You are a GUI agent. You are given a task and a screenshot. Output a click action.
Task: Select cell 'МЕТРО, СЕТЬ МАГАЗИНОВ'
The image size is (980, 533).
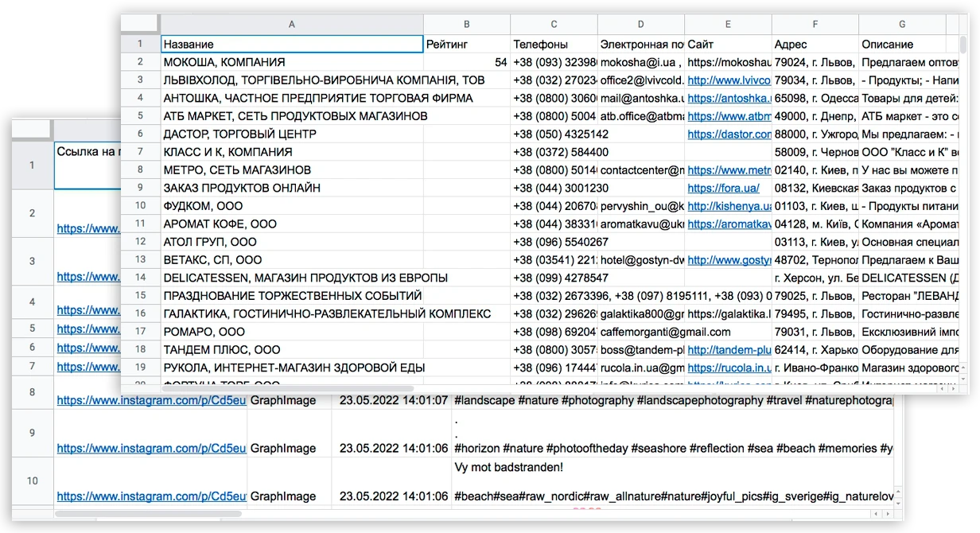pyautogui.click(x=291, y=170)
